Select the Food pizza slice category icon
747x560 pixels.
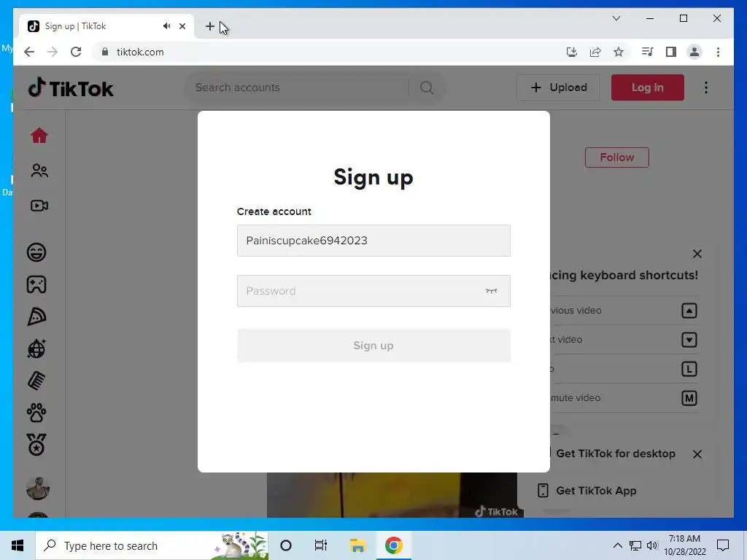pos(36,316)
